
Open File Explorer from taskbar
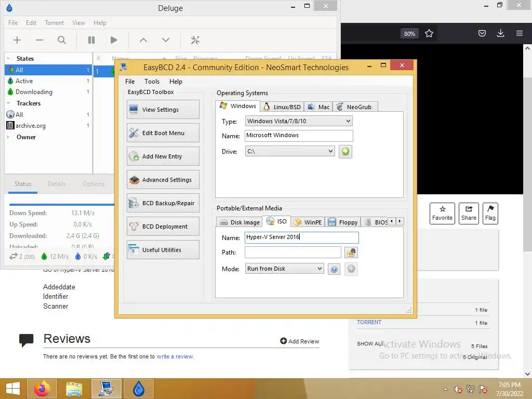pyautogui.click(x=74, y=389)
